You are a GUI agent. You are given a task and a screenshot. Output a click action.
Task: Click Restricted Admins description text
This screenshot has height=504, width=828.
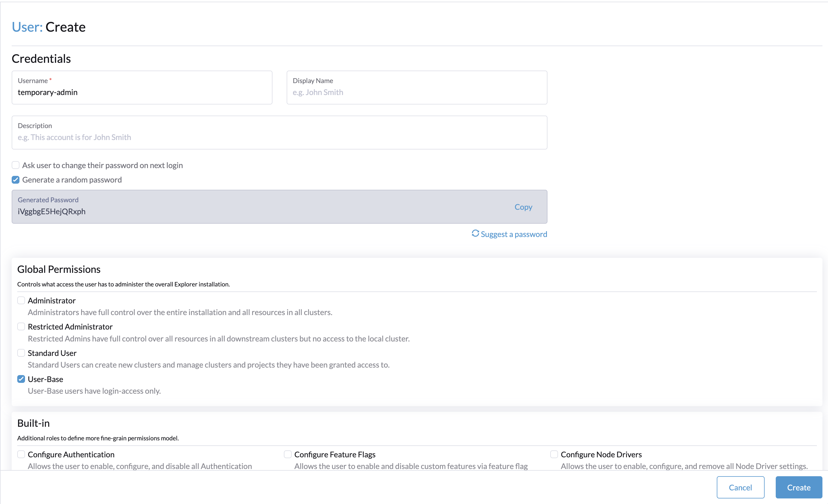pyautogui.click(x=219, y=338)
